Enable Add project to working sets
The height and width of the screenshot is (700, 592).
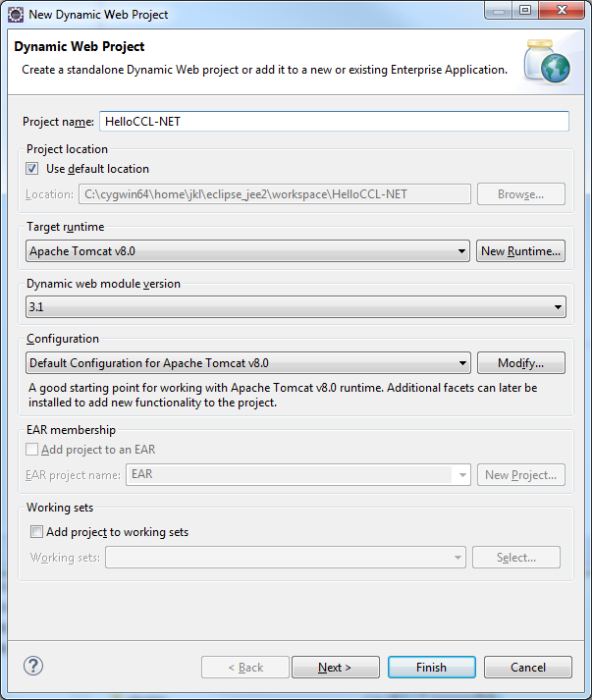click(x=37, y=532)
